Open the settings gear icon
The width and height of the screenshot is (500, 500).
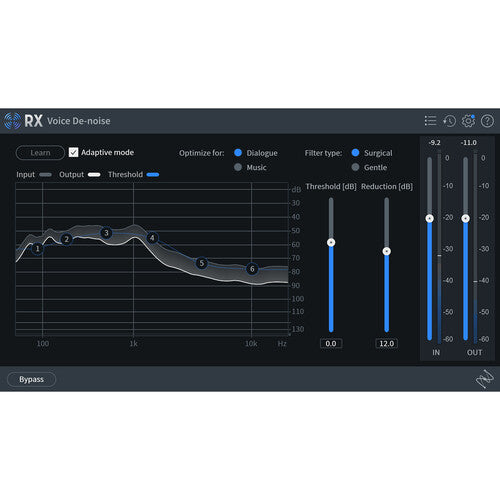coord(468,121)
